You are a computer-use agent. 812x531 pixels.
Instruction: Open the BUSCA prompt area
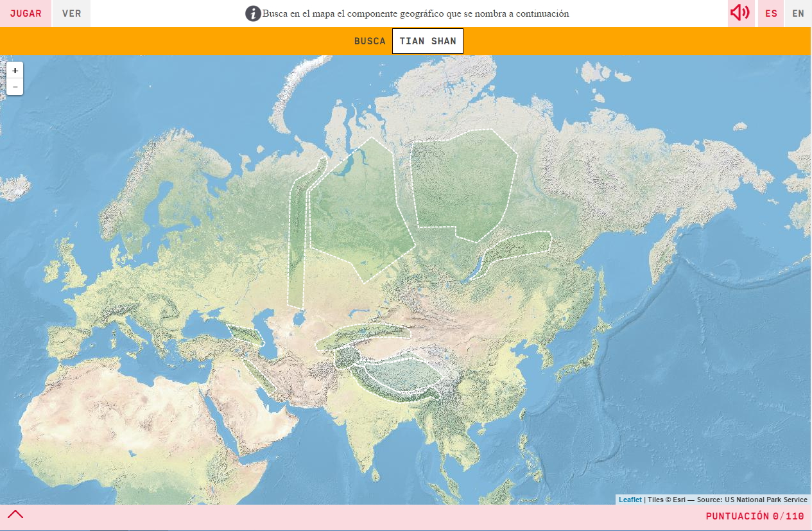[369, 40]
